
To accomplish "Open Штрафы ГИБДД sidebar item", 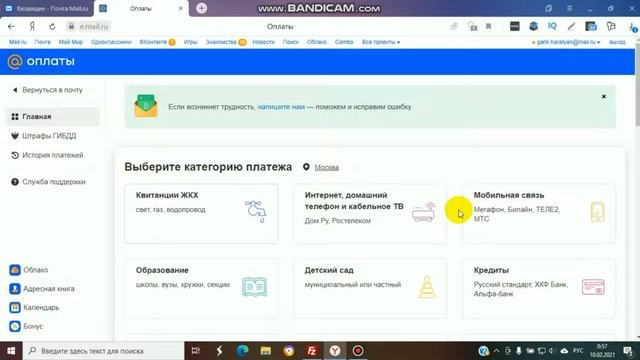I will pos(44,136).
